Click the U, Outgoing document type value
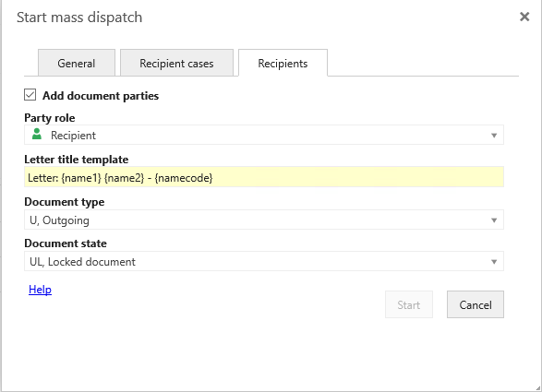 [59, 220]
